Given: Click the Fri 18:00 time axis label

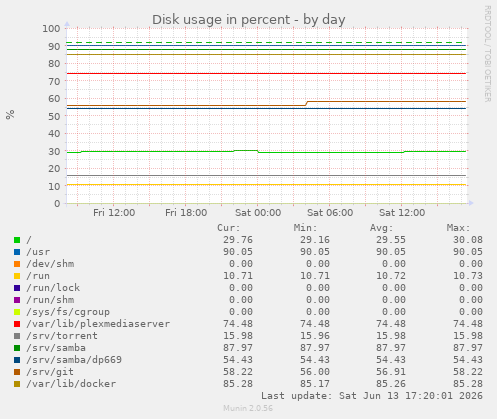Looking at the screenshot, I should click(186, 213).
